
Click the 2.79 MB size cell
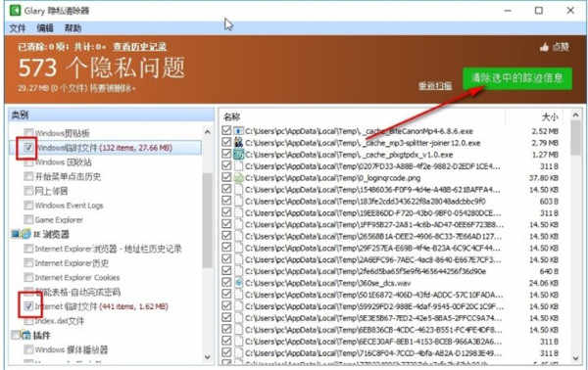point(545,143)
